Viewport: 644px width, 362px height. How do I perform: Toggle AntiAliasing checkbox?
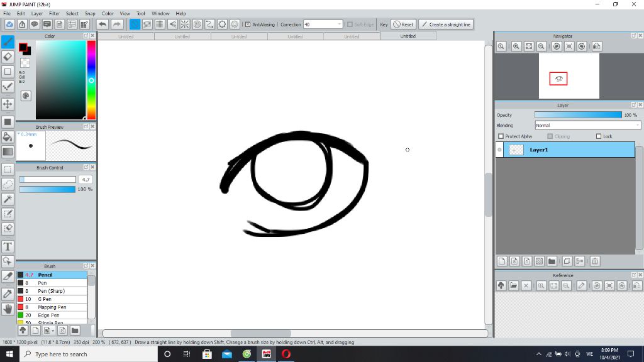pyautogui.click(x=248, y=25)
